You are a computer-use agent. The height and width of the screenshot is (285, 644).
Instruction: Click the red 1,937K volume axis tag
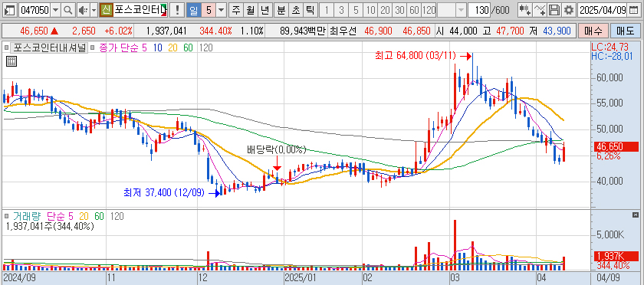pyautogui.click(x=616, y=256)
